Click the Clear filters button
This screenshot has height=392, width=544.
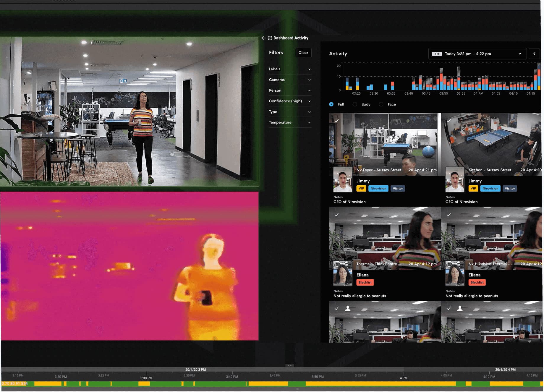click(x=303, y=53)
